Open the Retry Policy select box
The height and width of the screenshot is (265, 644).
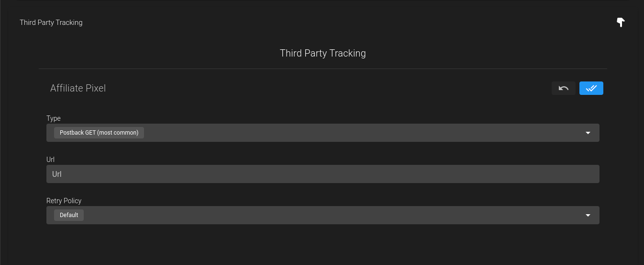[323, 215]
